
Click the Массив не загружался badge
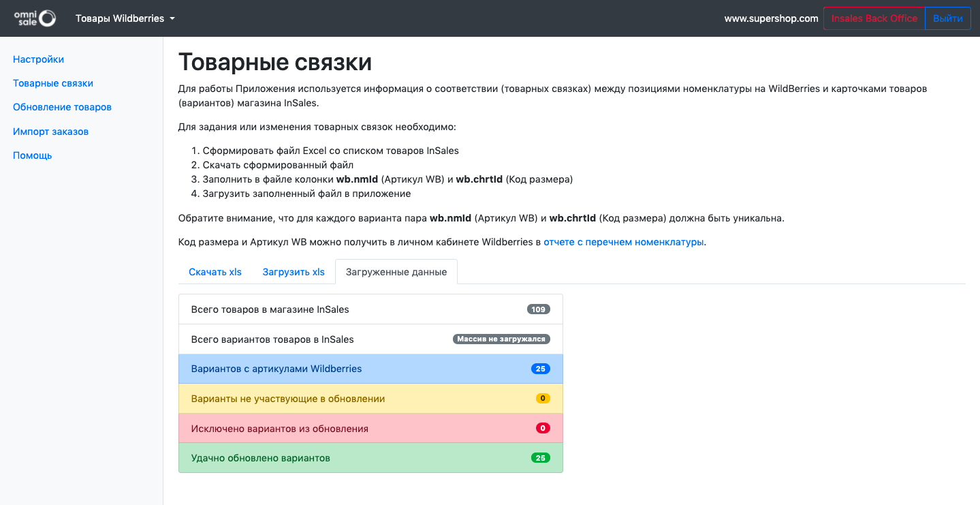501,339
